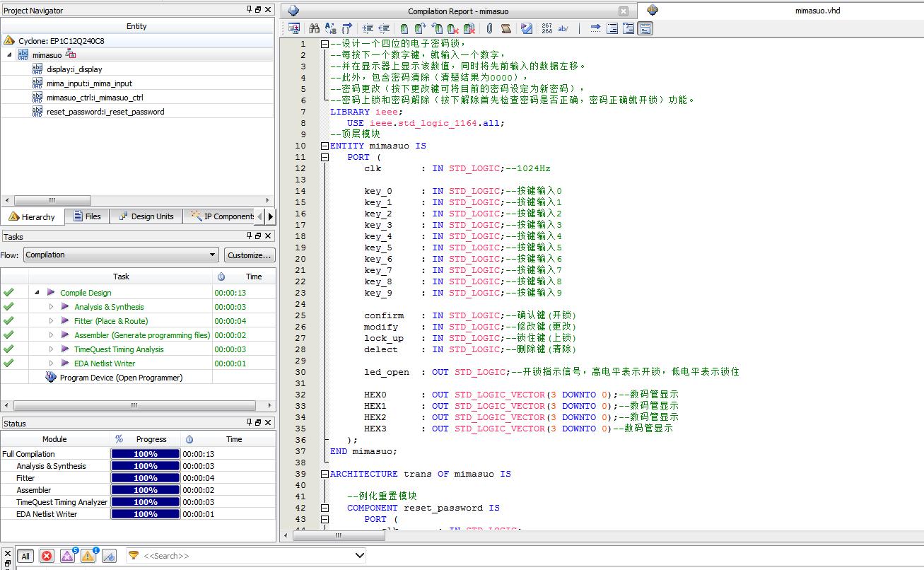The height and width of the screenshot is (570, 924).
Task: Click the Toggle Bookmark icon
Action: click(404, 28)
